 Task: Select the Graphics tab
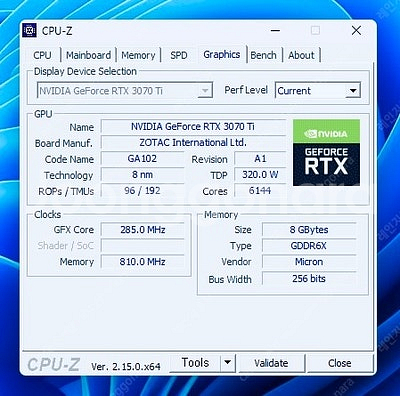coord(222,54)
